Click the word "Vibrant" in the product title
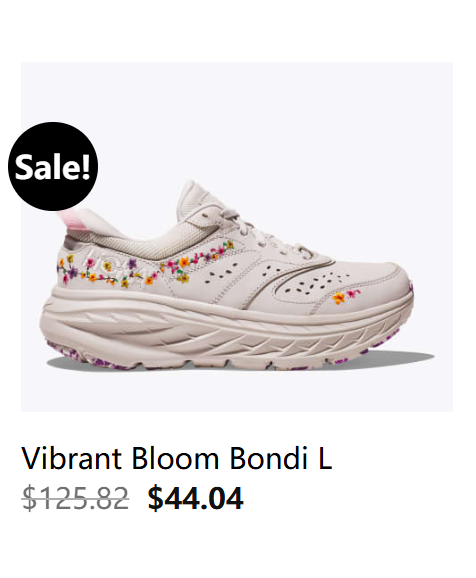Image resolution: width=476 pixels, height=578 pixels. click(71, 458)
